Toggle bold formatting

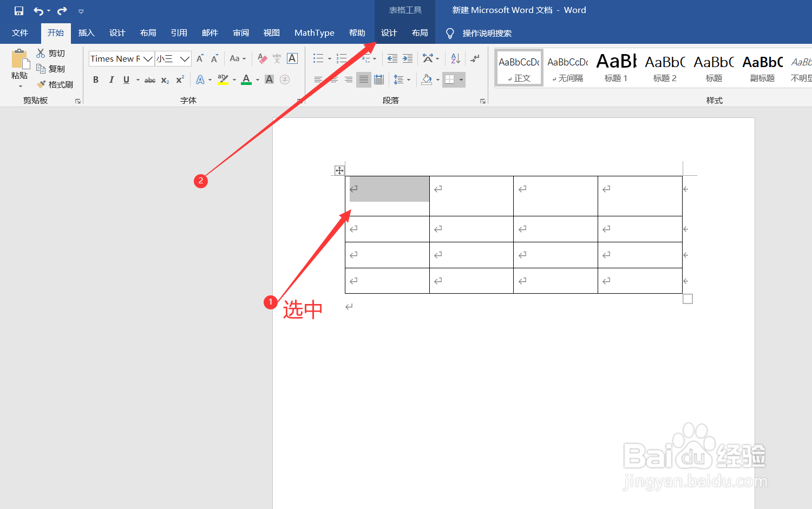coord(96,80)
